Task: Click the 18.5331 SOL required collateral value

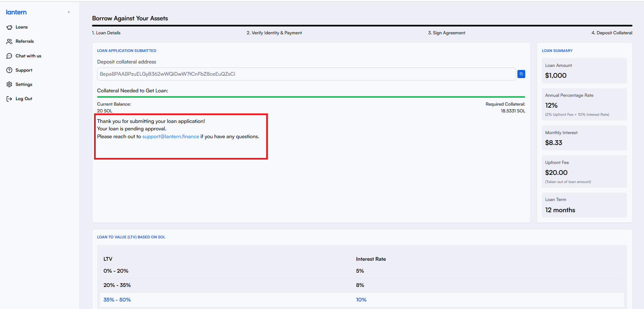Action: click(513, 111)
